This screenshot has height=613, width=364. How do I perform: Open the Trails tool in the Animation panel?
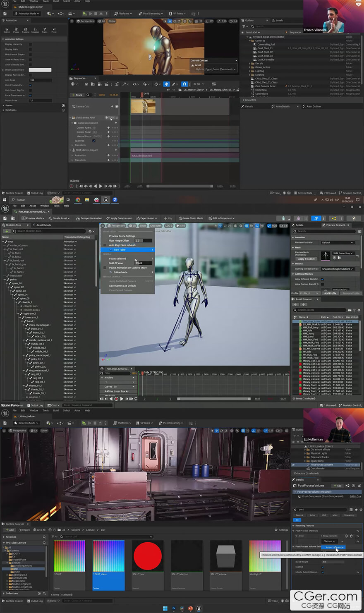(x=45, y=30)
